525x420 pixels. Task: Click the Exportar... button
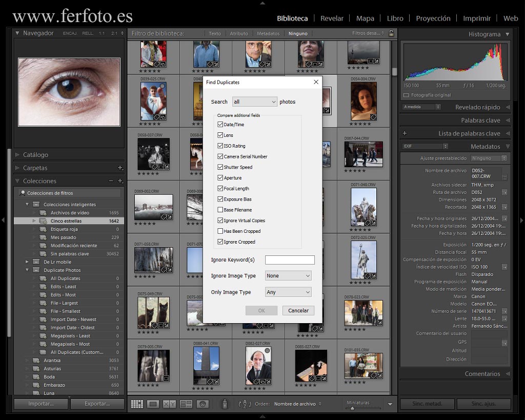(97, 404)
